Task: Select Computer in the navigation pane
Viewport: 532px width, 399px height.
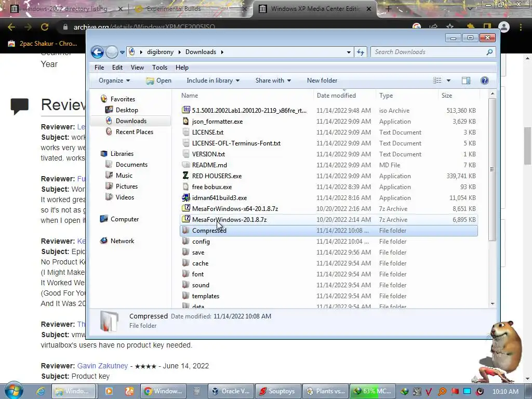Action: pos(125,219)
